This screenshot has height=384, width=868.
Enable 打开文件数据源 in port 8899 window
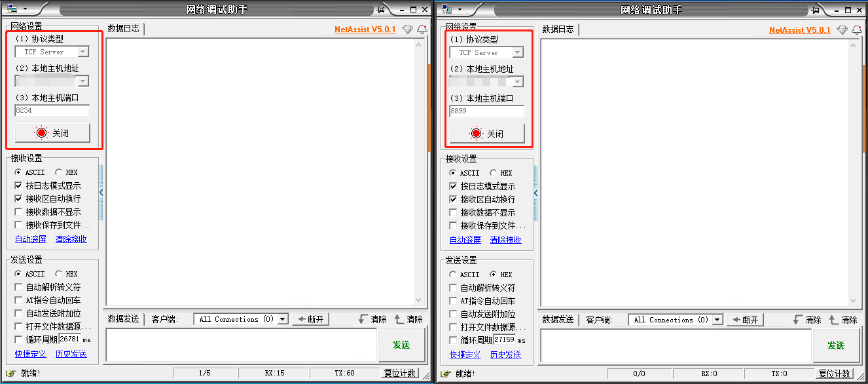(x=453, y=327)
